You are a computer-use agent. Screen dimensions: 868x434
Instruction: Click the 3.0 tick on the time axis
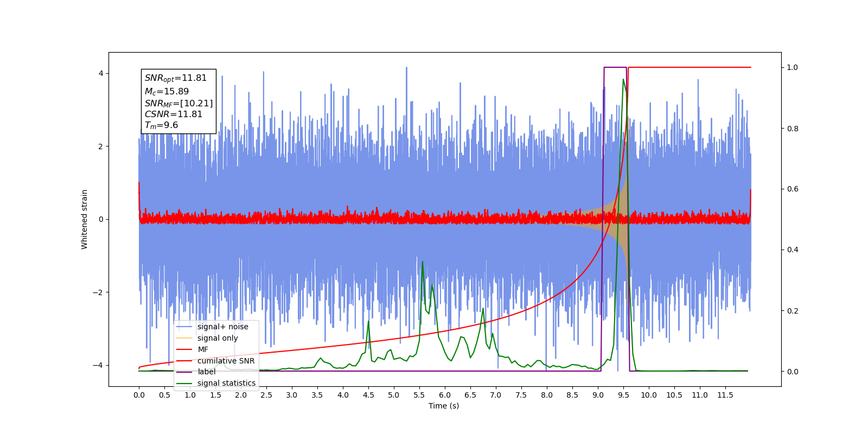292,395
